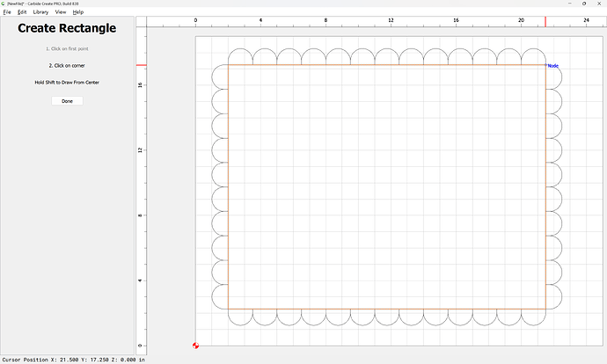Click the orange right edge of the rectangle
607x364 pixels.
(x=545, y=185)
